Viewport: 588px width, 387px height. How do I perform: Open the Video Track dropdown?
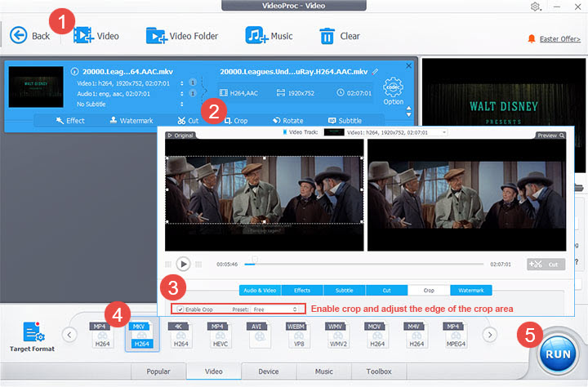(385, 132)
